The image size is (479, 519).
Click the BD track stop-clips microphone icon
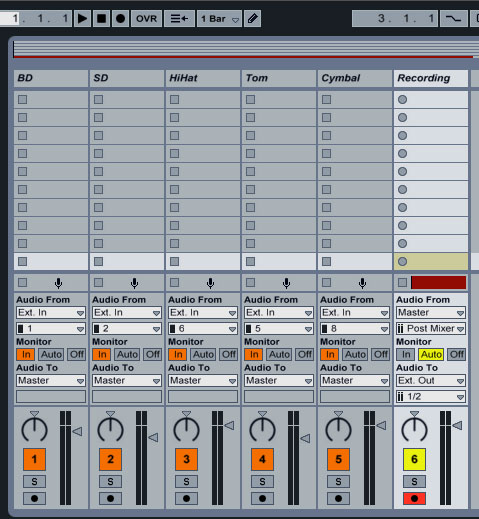click(58, 283)
